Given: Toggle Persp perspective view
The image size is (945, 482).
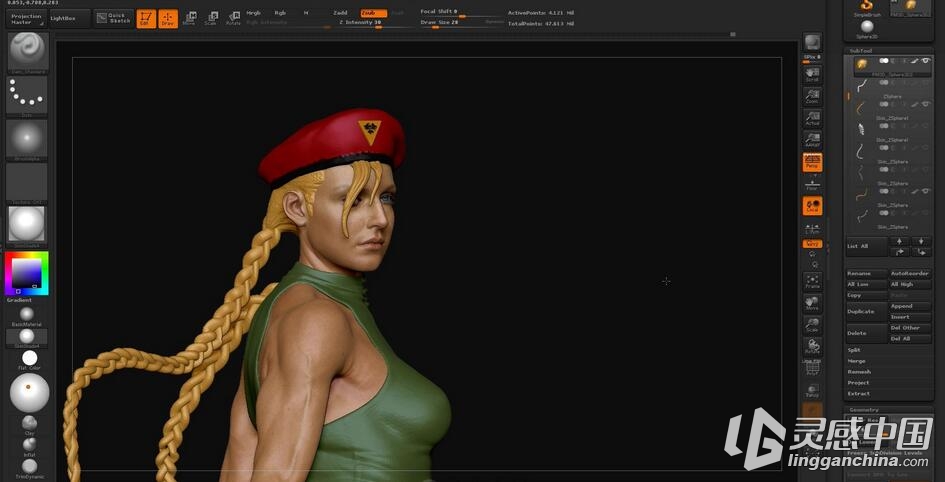Looking at the screenshot, I should pyautogui.click(x=812, y=162).
